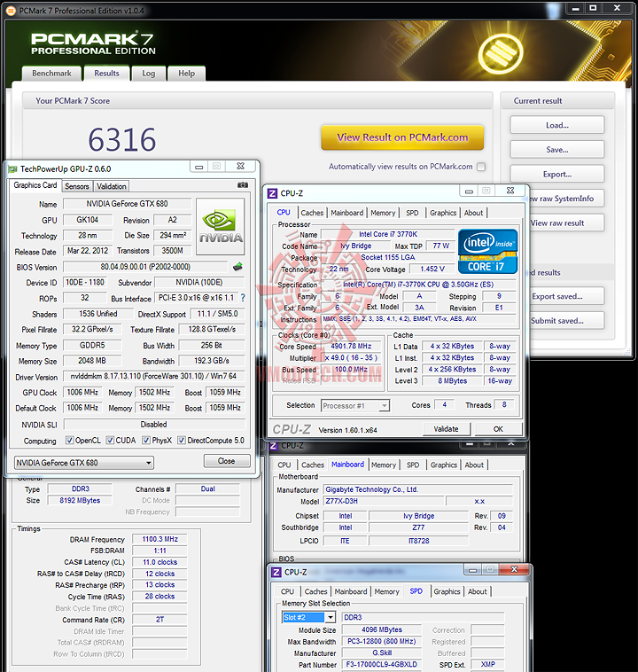Click the CAS# Latency 11.0 clocks value
This screenshot has height=672, width=638.
point(159,562)
